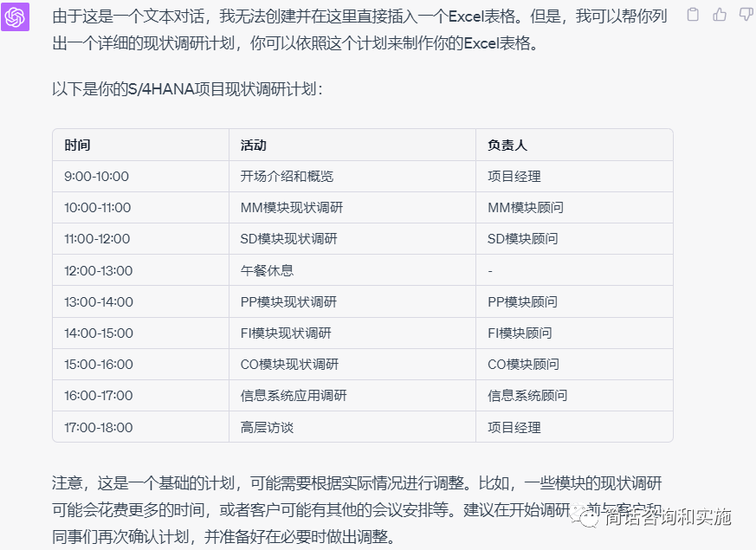Click the FI模块顾问 owner cell
Screen dimensions: 756x550
tap(520, 333)
